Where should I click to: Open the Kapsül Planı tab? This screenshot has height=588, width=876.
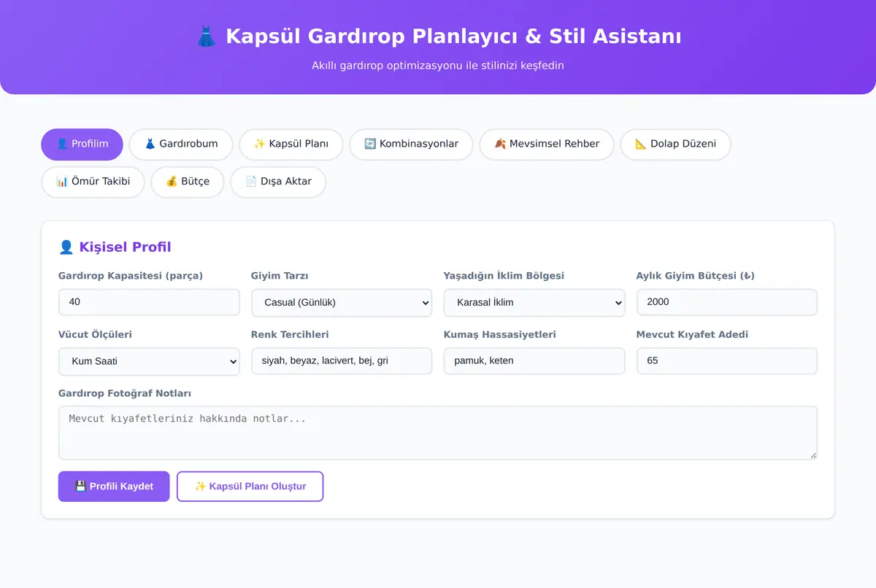click(291, 144)
